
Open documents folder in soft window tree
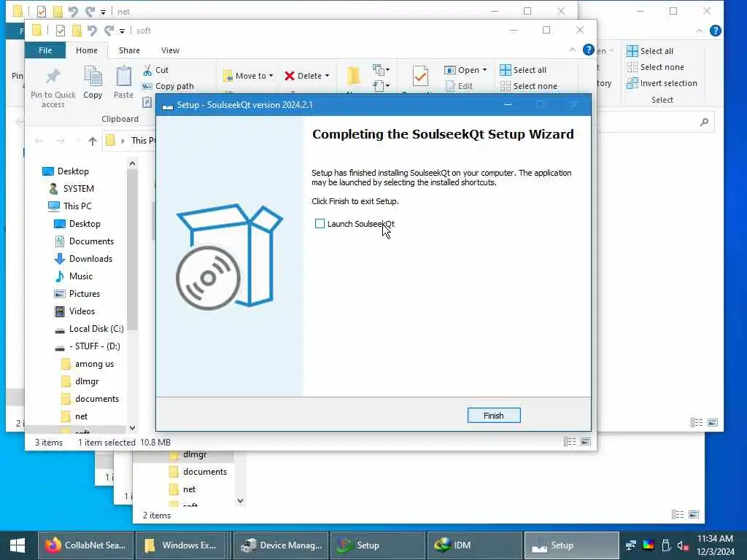click(x=90, y=399)
